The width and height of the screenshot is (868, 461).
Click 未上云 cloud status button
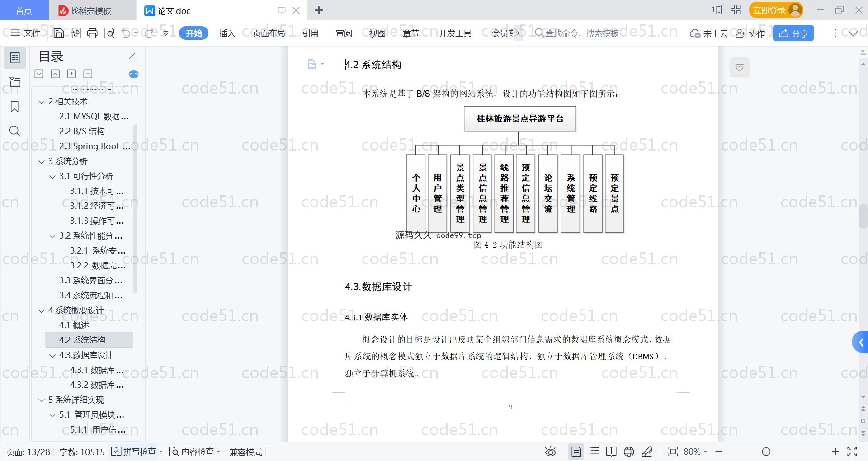tap(708, 33)
